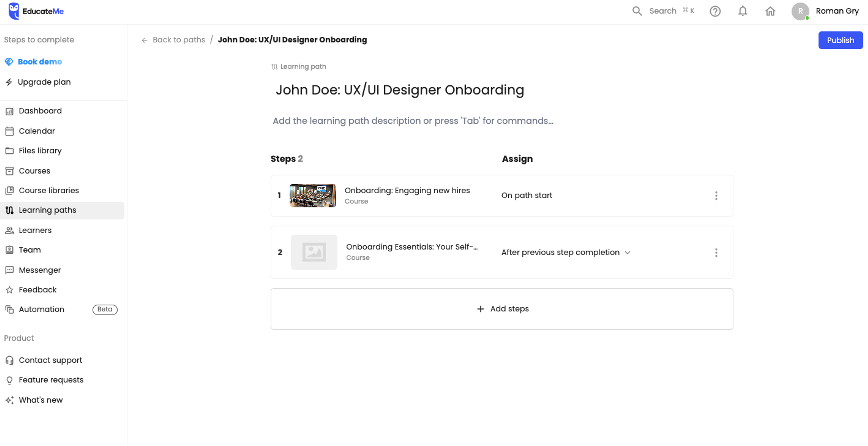Click the Search field in header

click(663, 11)
